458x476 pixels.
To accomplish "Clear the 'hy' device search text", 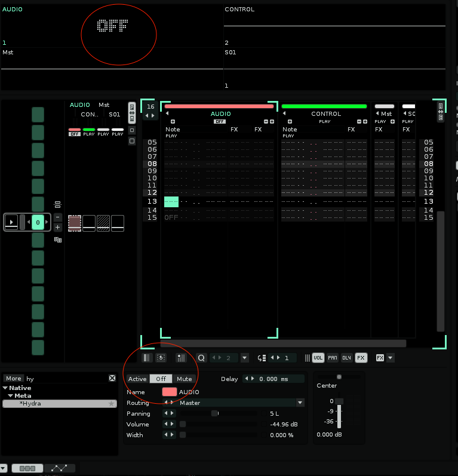I will click(112, 378).
